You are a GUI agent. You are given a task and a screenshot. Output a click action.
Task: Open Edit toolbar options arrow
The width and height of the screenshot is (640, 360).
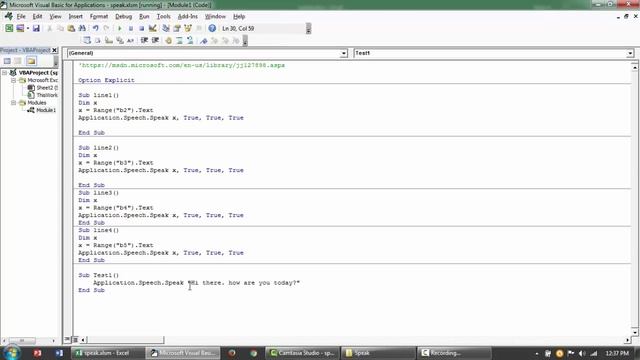point(245,40)
